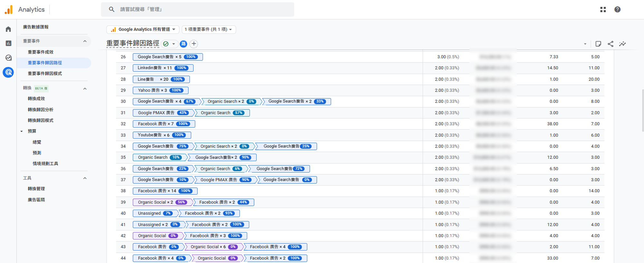Open the Explore icon in left rail
Viewport: 644px width, 263px height.
8,58
